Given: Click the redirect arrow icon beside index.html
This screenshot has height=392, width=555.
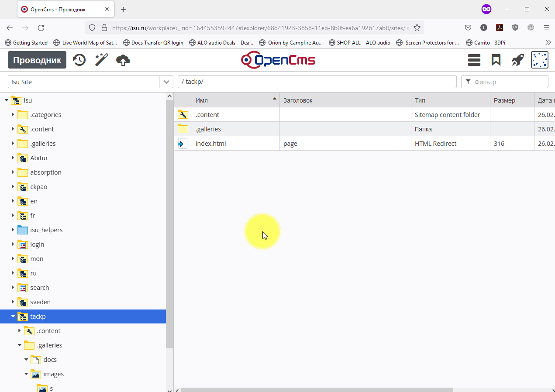Looking at the screenshot, I should [x=182, y=143].
